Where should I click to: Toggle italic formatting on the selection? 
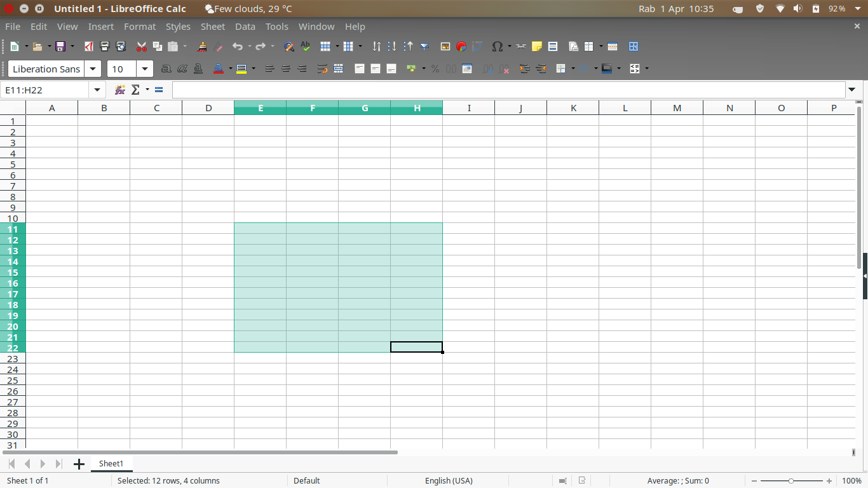[x=182, y=68]
